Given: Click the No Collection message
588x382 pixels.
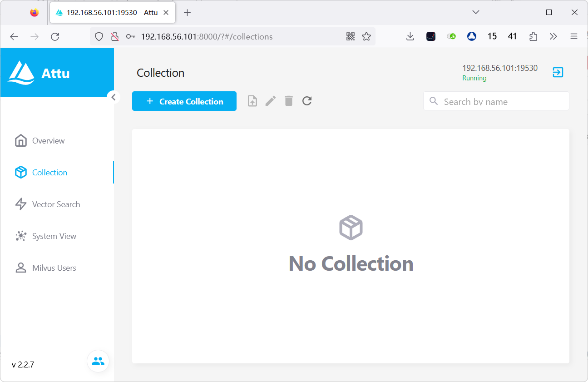Looking at the screenshot, I should pos(351,263).
